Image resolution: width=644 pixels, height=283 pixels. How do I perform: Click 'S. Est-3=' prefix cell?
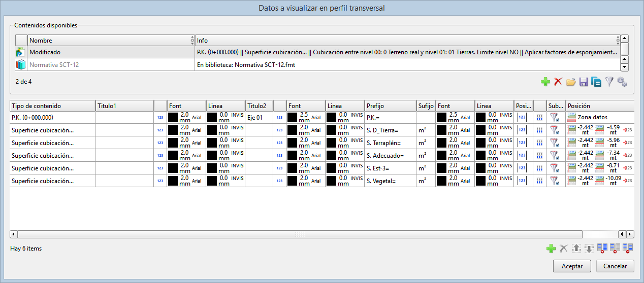click(x=390, y=168)
